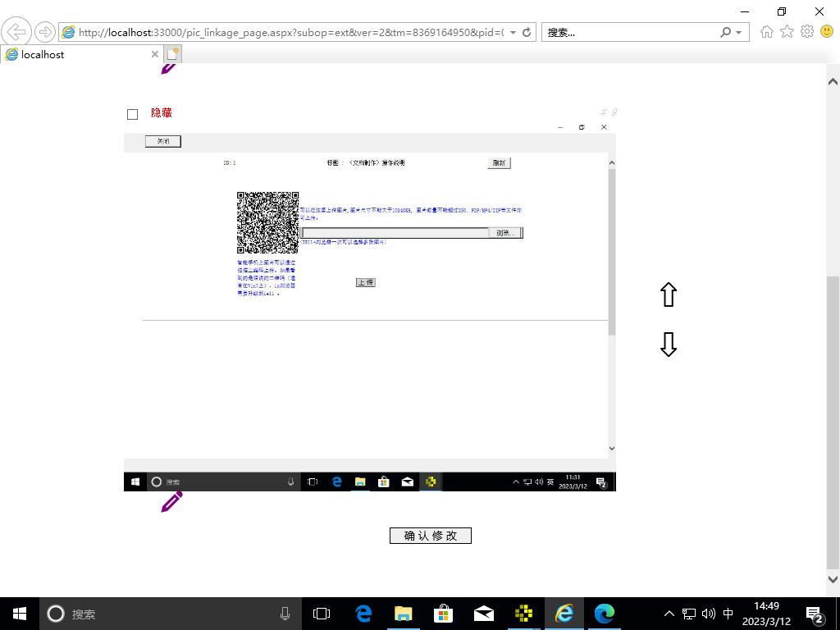The image size is (840, 630).
Task: Click the page vertical scrollbar thumb
Action: 833,422
